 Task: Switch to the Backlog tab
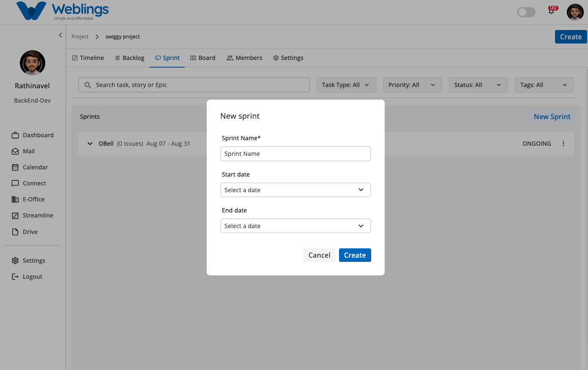[129, 58]
